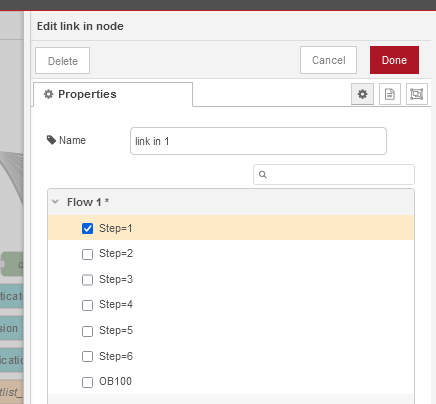
Task: Check the Step=6 checkbox
Action: click(87, 356)
